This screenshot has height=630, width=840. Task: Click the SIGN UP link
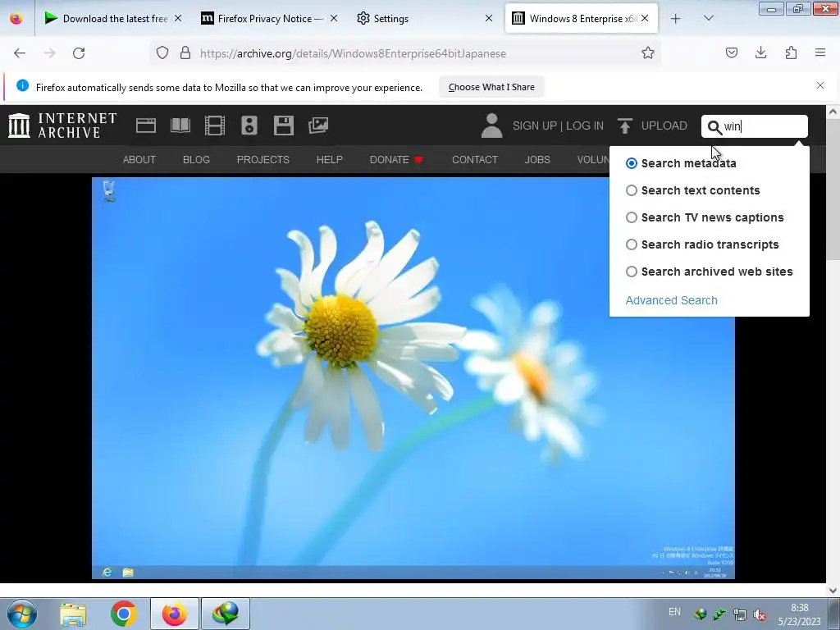point(535,126)
